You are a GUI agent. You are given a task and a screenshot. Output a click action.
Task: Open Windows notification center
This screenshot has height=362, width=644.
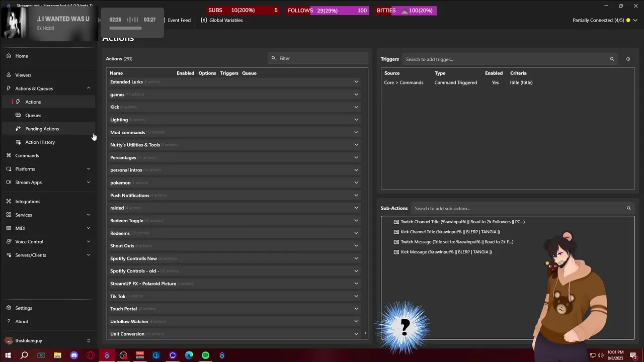pos(633,355)
